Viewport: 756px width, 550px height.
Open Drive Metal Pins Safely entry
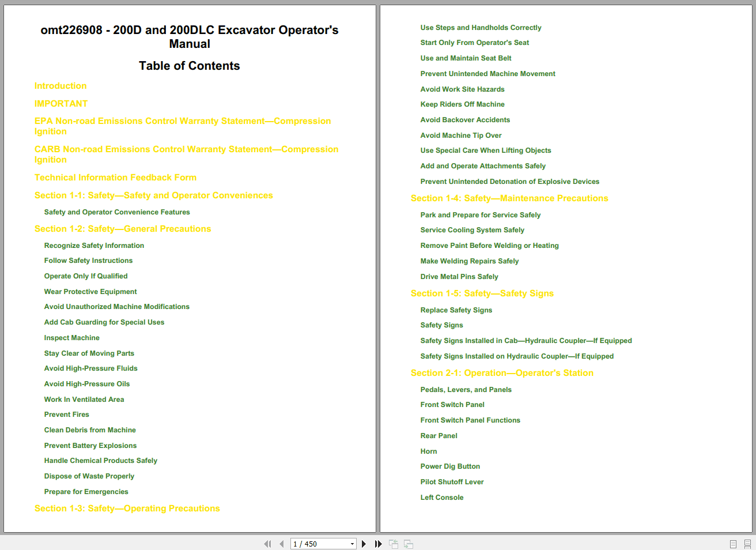pos(459,277)
